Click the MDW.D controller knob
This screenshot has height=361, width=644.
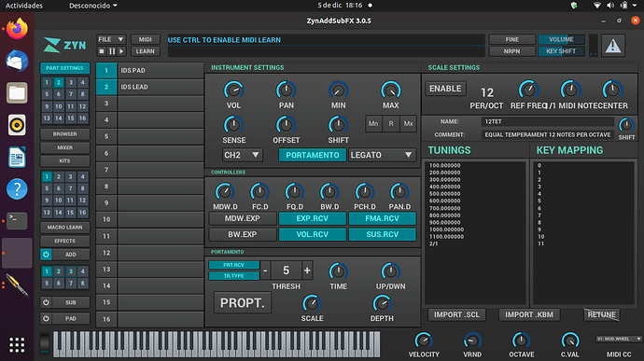[x=225, y=192]
